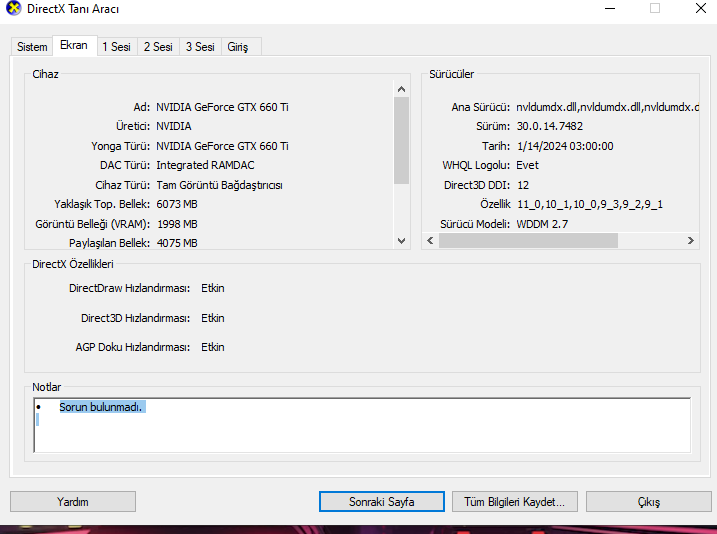Click the '4075 MB' shared memory value
The height and width of the screenshot is (534, 717).
177,243
